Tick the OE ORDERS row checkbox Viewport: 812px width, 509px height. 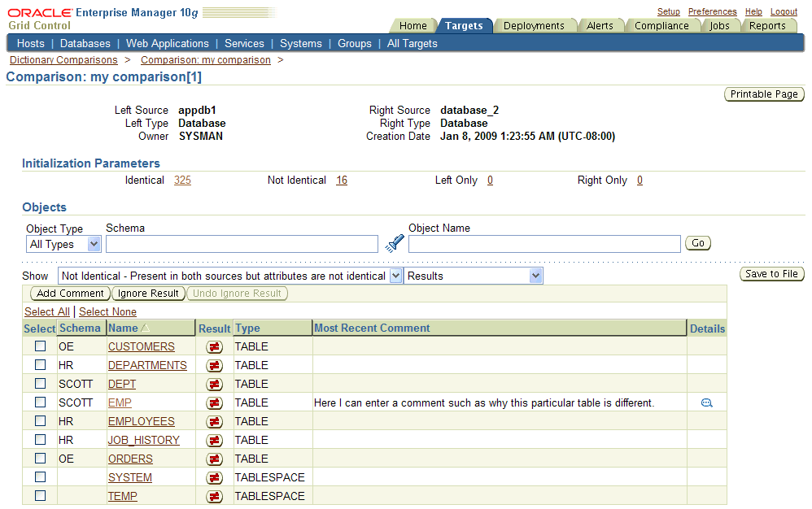[41, 458]
